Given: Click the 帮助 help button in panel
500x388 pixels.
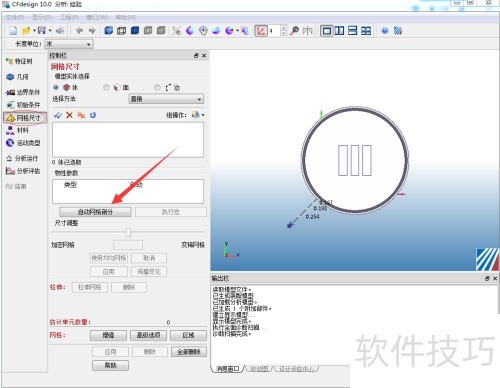Looking at the screenshot, I should [x=110, y=365].
